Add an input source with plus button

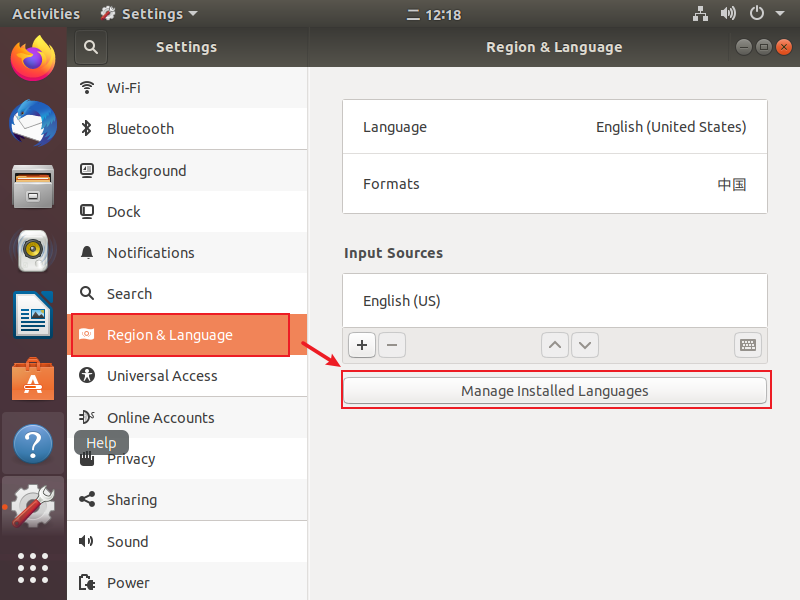(362, 345)
